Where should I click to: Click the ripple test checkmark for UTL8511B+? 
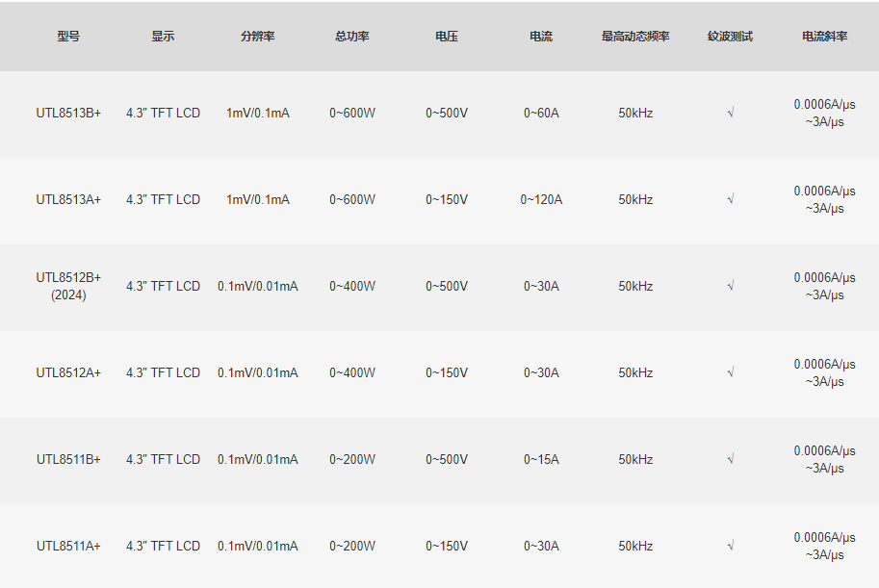[731, 459]
